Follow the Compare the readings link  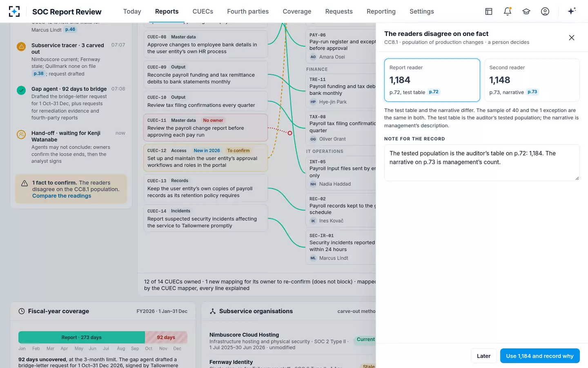[62, 196]
